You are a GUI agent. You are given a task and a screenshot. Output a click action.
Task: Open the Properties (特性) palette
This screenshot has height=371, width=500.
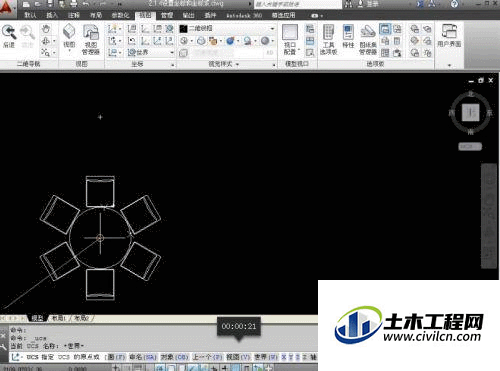click(348, 36)
